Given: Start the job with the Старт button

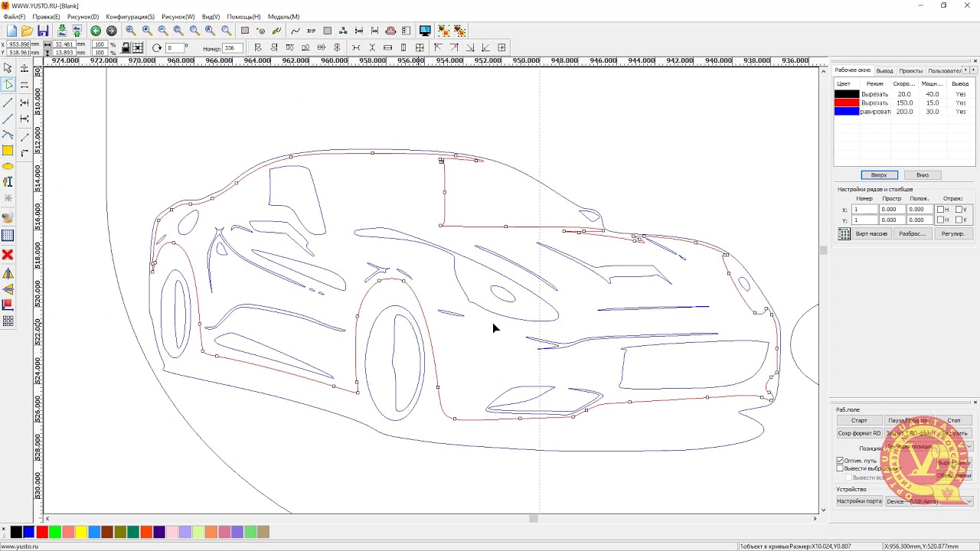Looking at the screenshot, I should coord(860,420).
